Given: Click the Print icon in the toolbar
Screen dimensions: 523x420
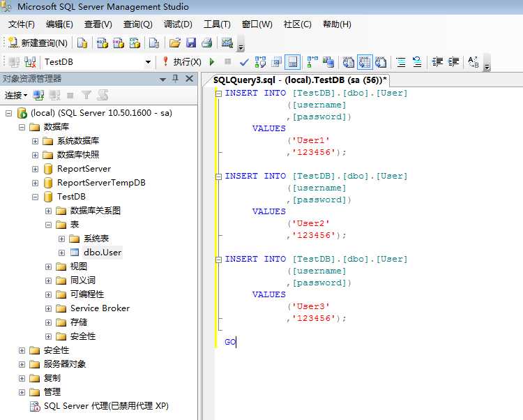Looking at the screenshot, I should (207, 43).
